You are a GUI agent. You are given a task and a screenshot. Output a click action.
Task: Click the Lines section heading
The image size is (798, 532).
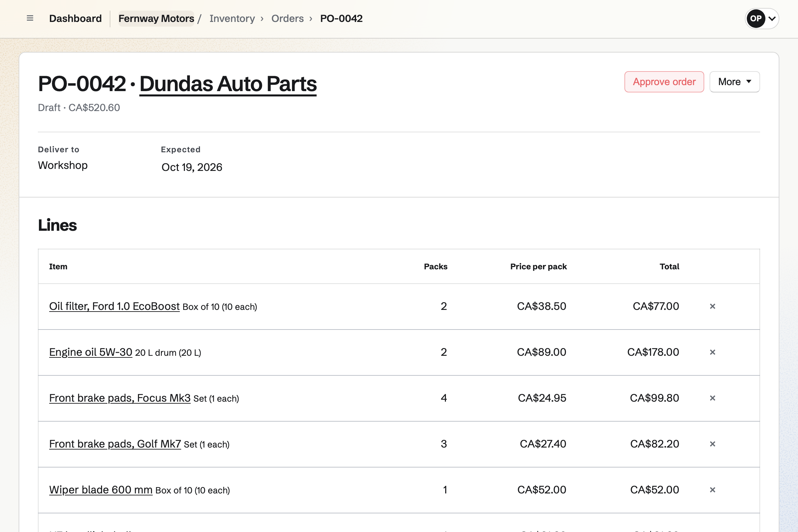57,225
